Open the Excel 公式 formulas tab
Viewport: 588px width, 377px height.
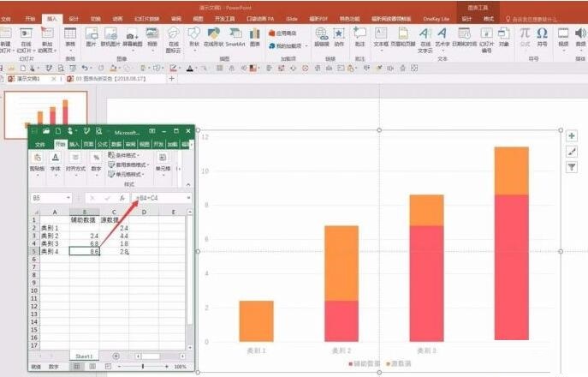102,144
